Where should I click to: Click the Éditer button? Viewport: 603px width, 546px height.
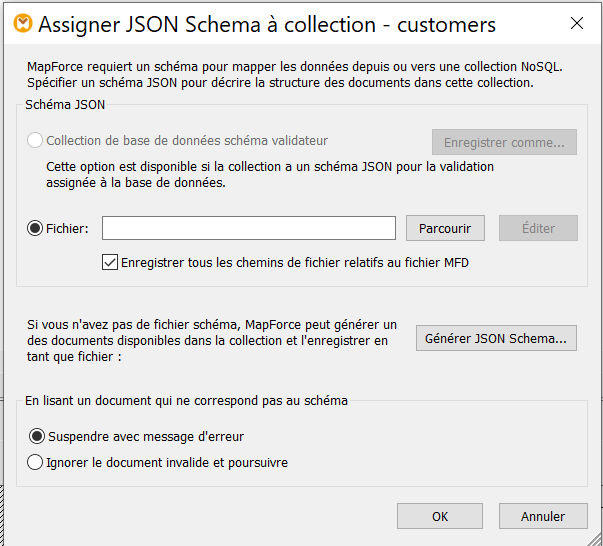click(x=538, y=228)
